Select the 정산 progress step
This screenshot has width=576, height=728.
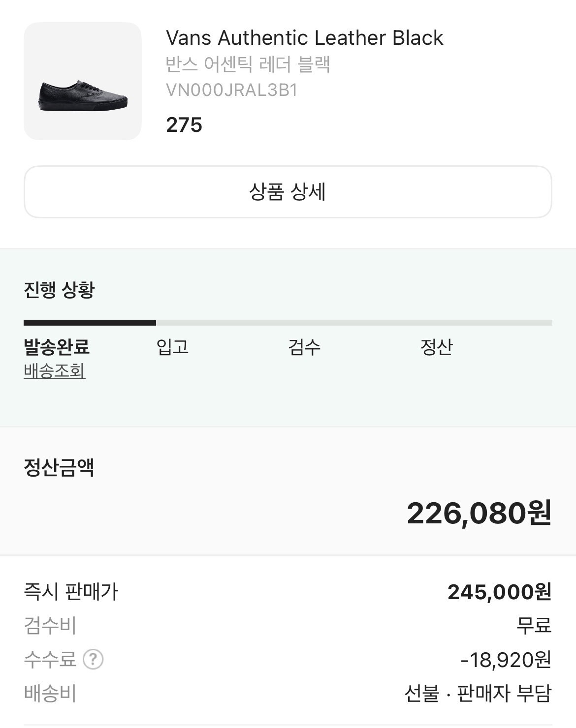436,347
